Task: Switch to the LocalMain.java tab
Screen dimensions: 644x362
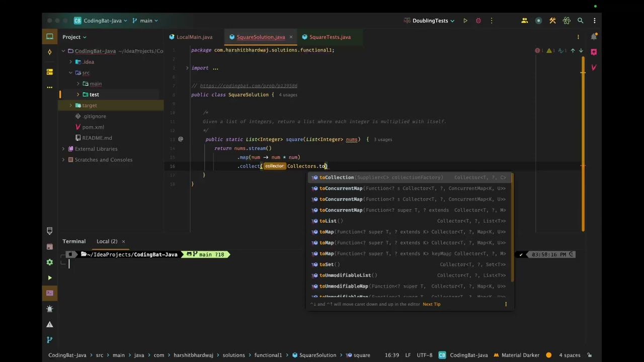Action: [x=194, y=37]
